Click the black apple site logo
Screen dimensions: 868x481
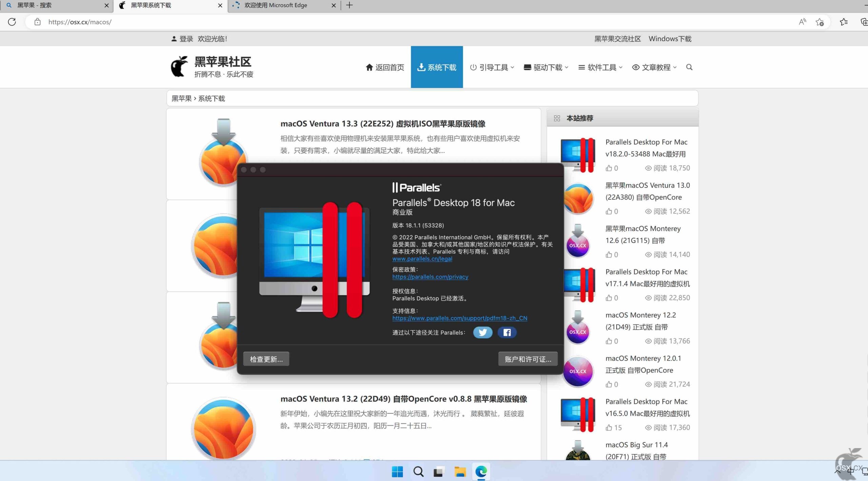click(179, 66)
